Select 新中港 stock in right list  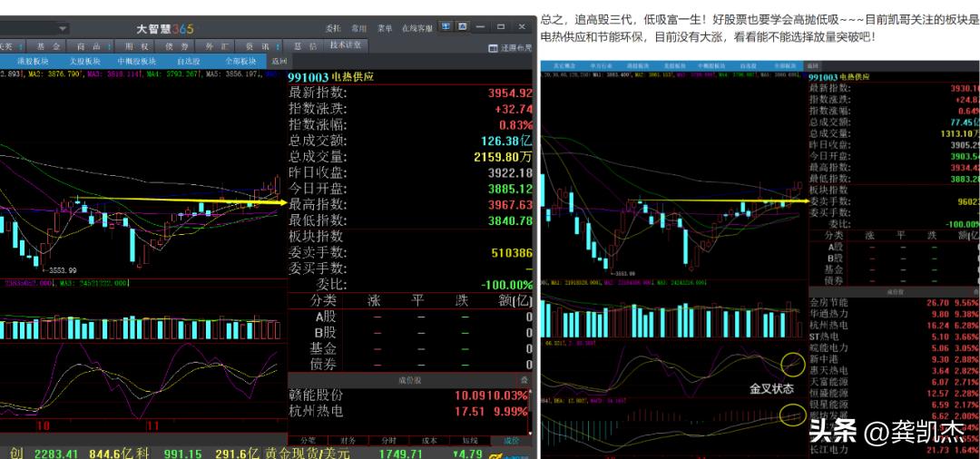[x=894, y=360]
